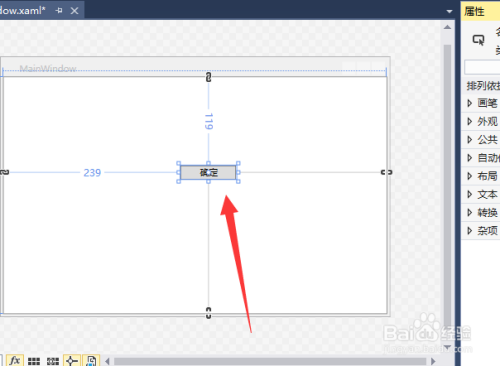Click the designer vertical scroll down arrow
The width and height of the screenshot is (500, 366).
pos(447,347)
